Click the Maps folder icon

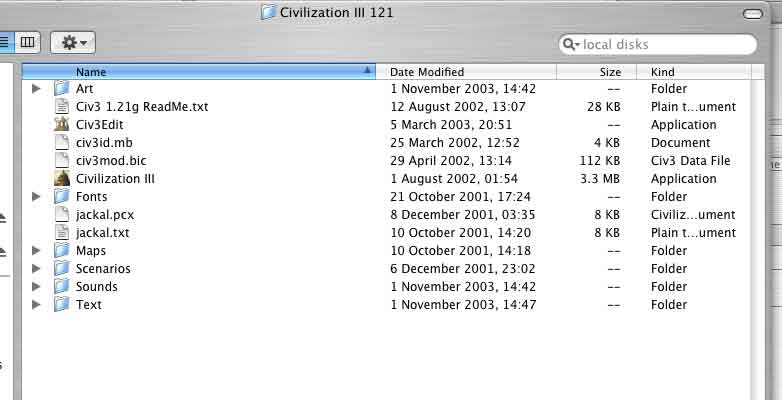point(61,250)
